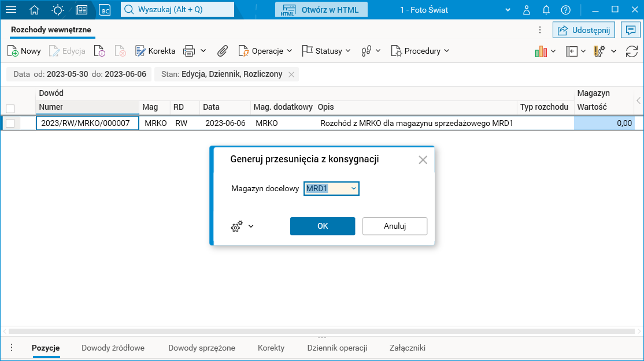Viewport: 644px width, 361px height.
Task: Click the Opis column header
Action: [416, 107]
